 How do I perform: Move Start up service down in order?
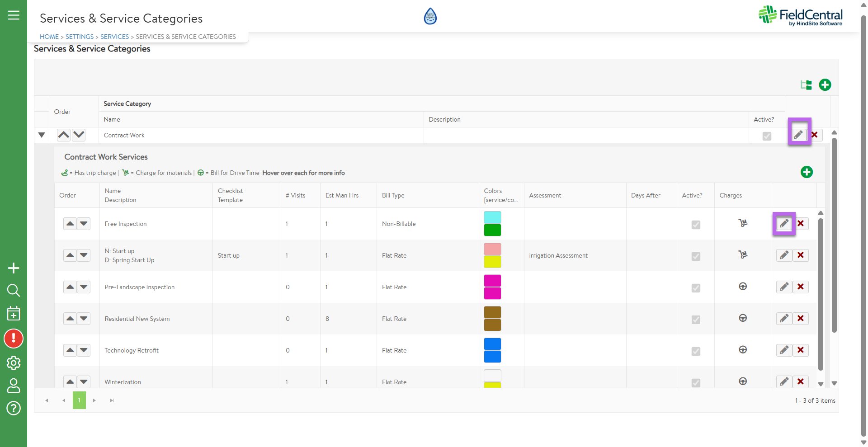pyautogui.click(x=84, y=255)
